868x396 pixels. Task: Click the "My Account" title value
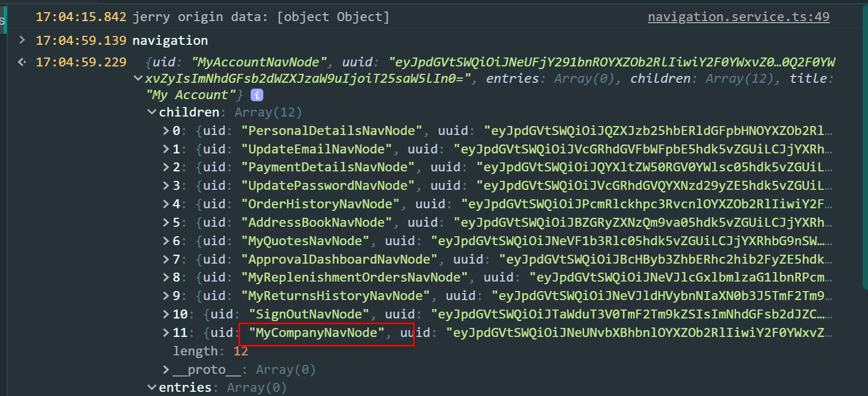tap(191, 95)
